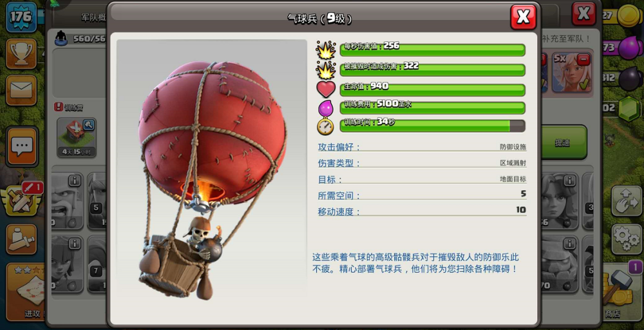Close the army overview window behind
The height and width of the screenshot is (330, 644).
click(583, 14)
